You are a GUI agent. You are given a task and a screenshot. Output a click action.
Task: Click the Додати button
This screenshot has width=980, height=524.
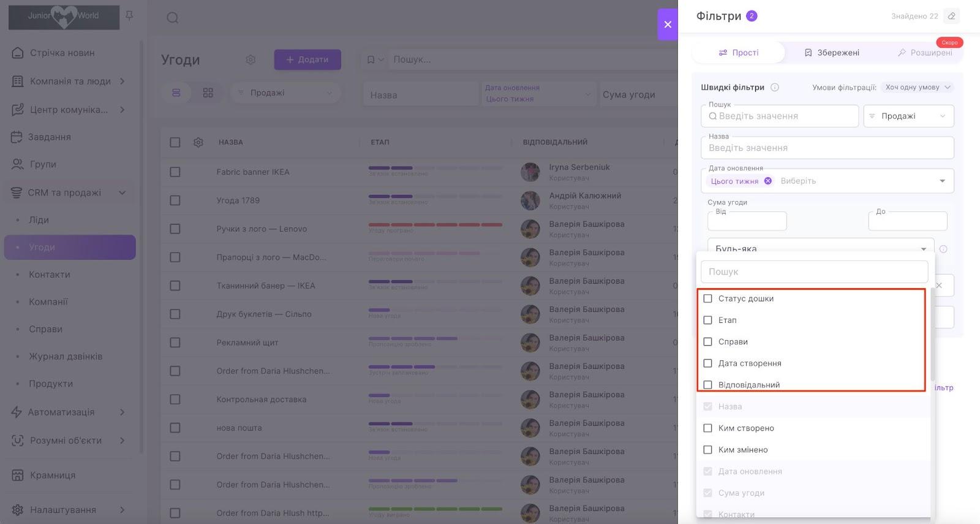(307, 59)
